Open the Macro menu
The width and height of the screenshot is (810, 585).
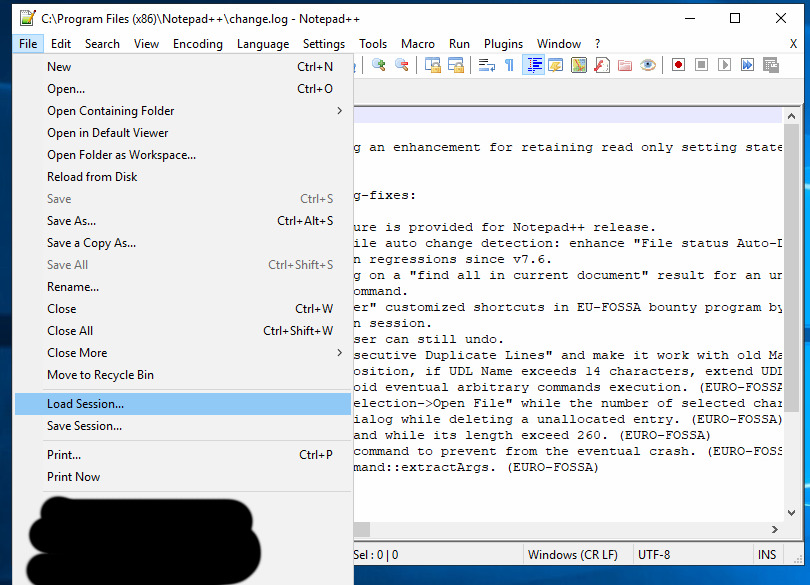point(418,44)
